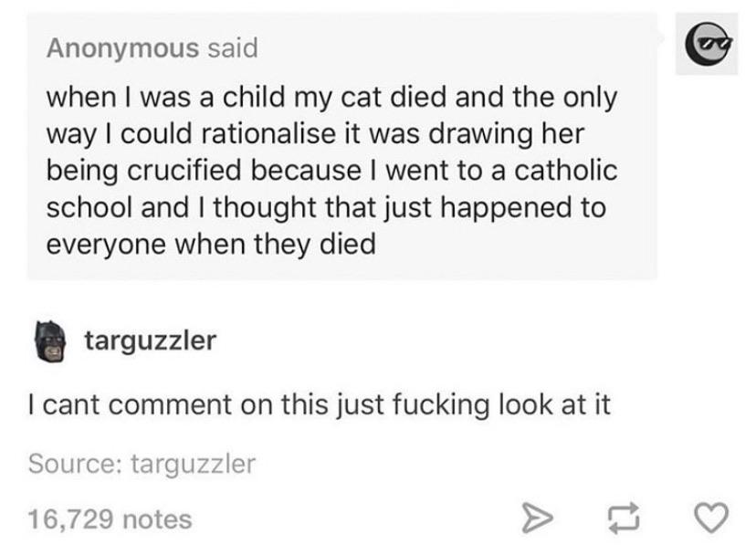Image resolution: width=756 pixels, height=555 pixels.
Task: Click the ask line starting "school and I thought"
Action: click(x=325, y=207)
